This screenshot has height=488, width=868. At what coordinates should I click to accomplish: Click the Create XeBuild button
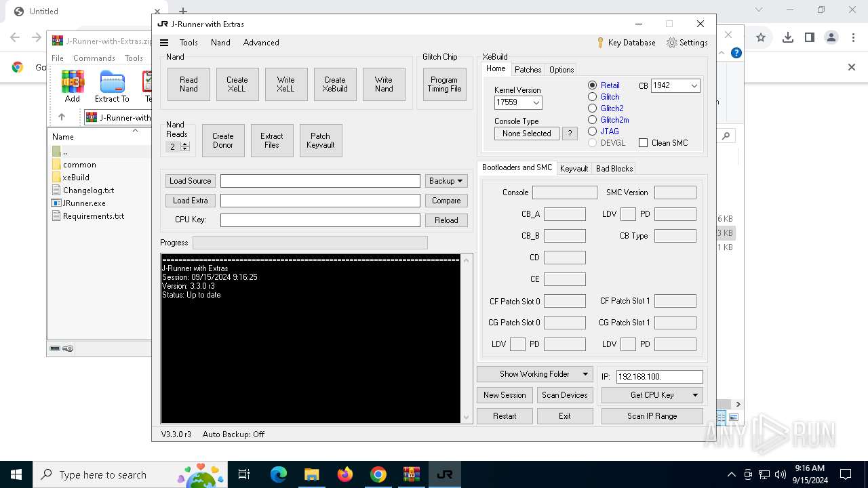(x=335, y=85)
